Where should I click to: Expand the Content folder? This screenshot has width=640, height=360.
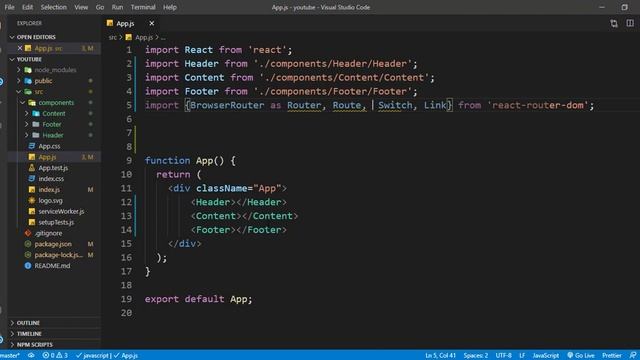click(54, 113)
